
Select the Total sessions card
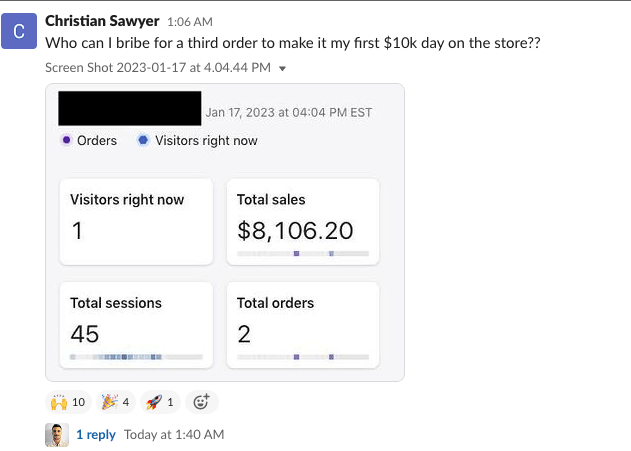point(136,325)
